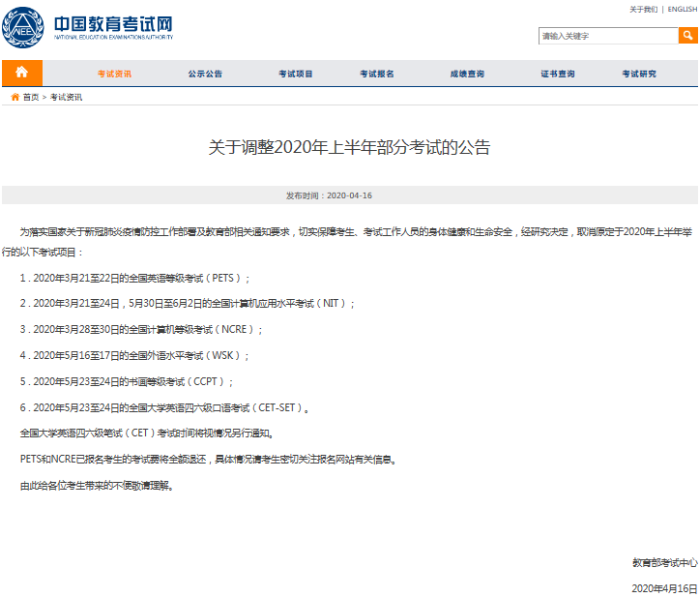
Task: Click the 中国教育考试网 site title text
Action: coord(112,23)
